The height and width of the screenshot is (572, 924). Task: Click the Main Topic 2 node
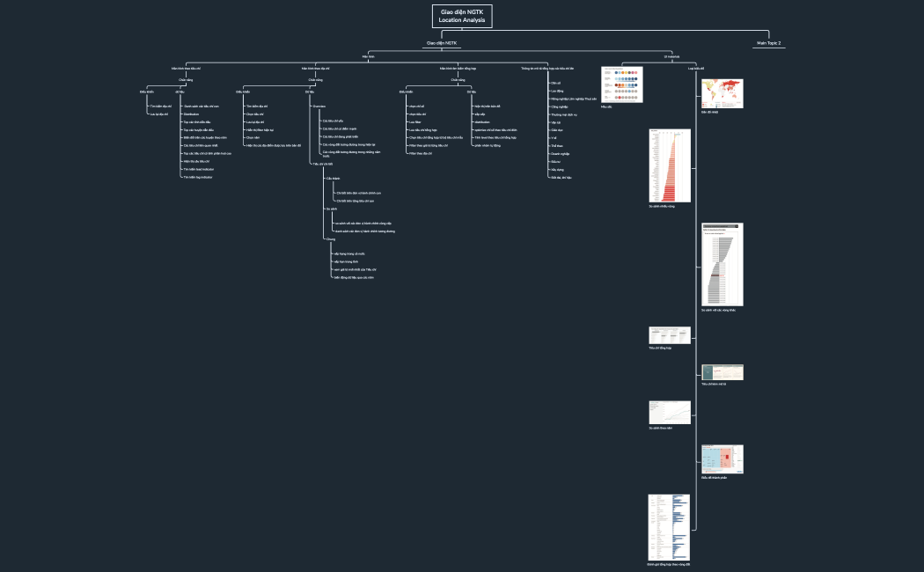[x=768, y=42]
